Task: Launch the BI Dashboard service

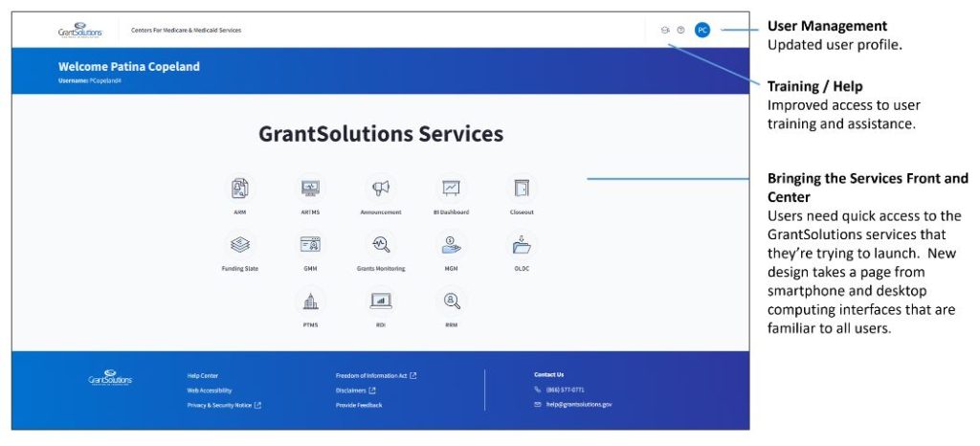Action: (x=451, y=189)
